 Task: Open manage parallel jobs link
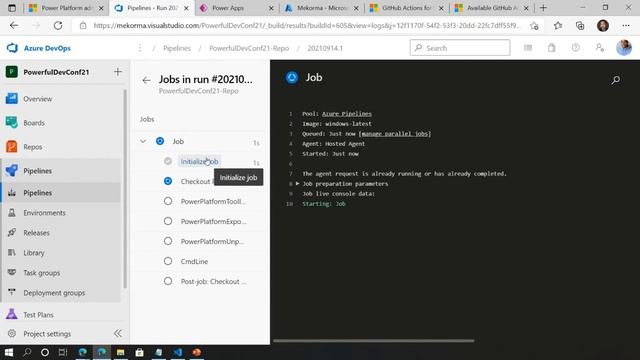pyautogui.click(x=395, y=133)
